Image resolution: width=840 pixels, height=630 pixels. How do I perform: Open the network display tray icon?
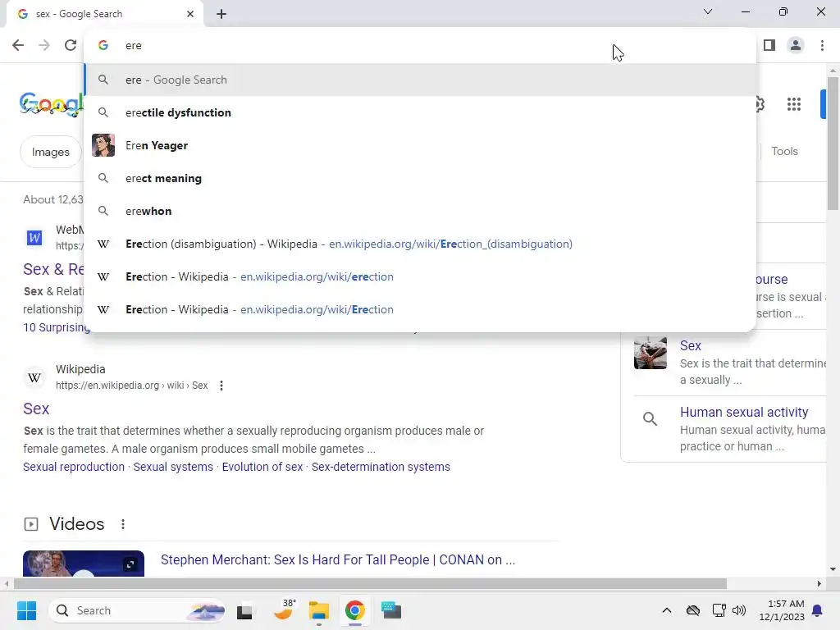pos(719,610)
